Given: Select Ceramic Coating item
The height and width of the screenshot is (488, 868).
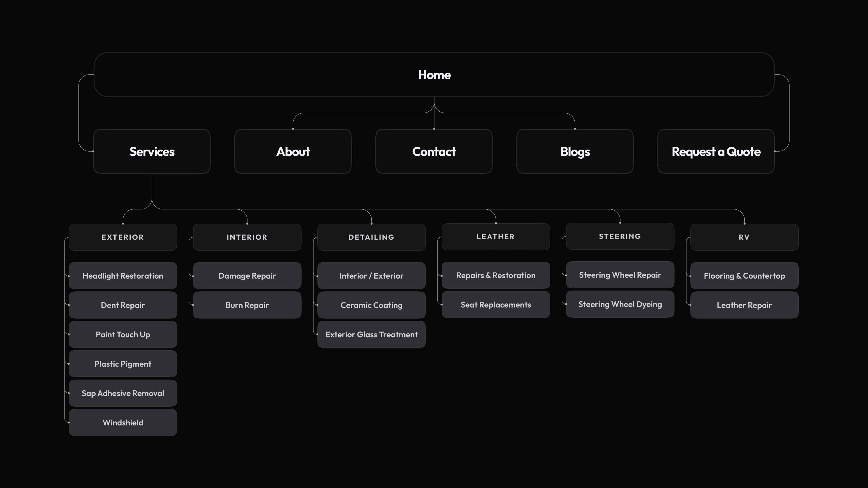Looking at the screenshot, I should (x=371, y=305).
